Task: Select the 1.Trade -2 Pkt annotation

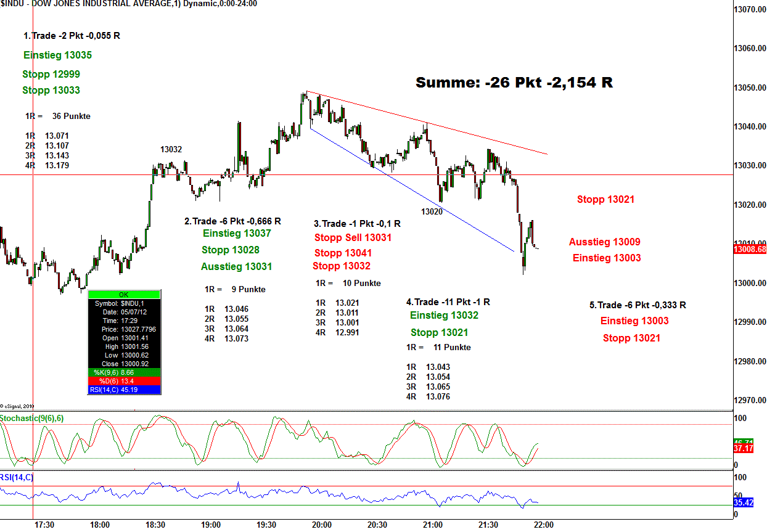Action: tap(72, 36)
